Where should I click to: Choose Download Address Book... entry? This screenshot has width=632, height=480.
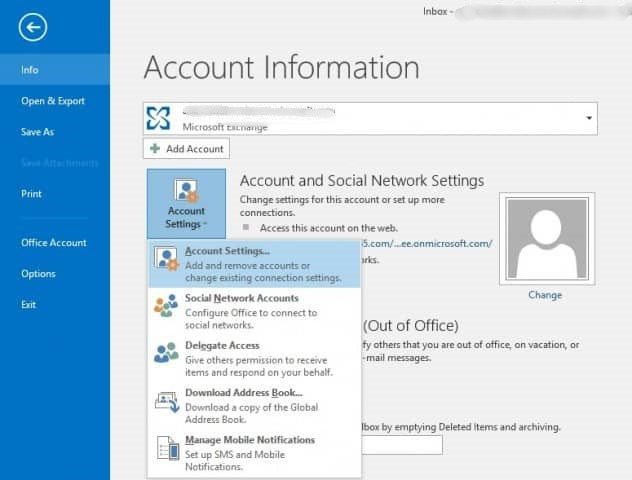coord(254,406)
